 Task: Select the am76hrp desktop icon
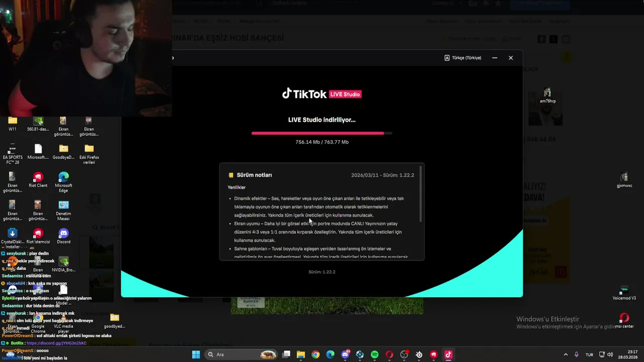547,96
